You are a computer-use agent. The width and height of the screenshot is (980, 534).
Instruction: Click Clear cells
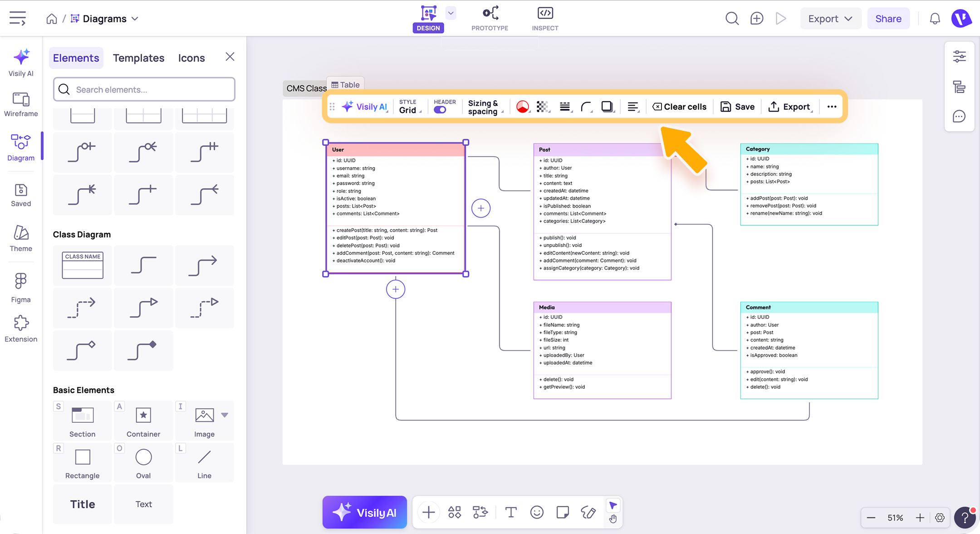(x=679, y=107)
